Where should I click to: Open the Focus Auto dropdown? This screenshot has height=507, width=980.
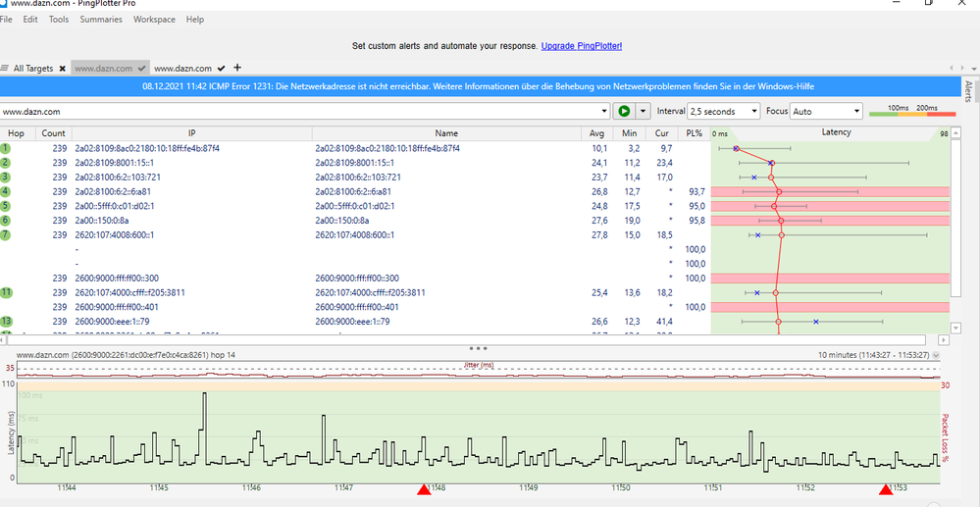click(826, 111)
